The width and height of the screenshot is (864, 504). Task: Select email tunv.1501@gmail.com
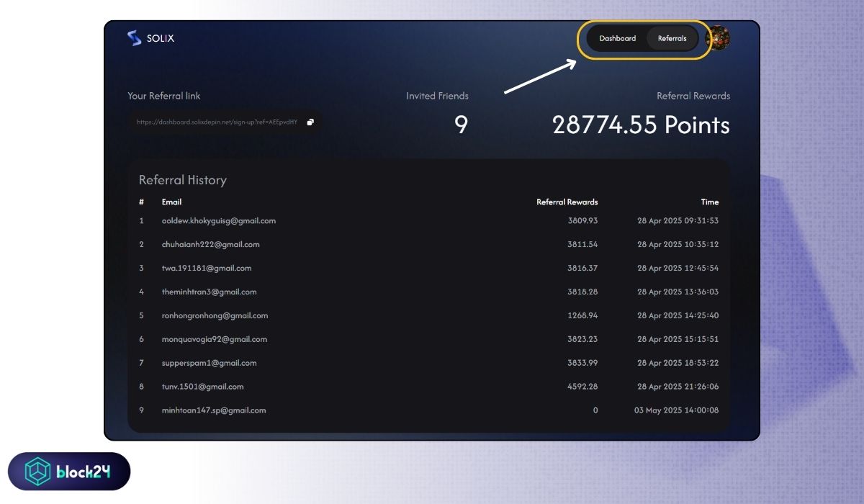(x=202, y=387)
